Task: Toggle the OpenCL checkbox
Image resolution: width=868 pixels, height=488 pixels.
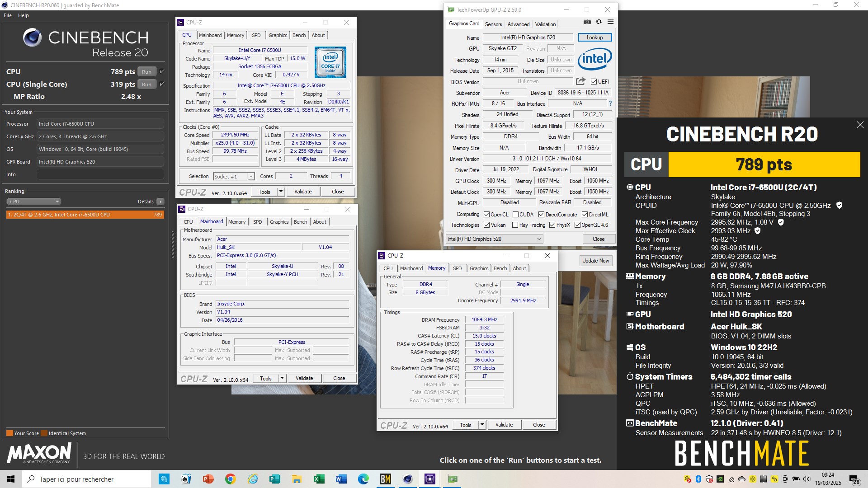Action: click(x=486, y=215)
